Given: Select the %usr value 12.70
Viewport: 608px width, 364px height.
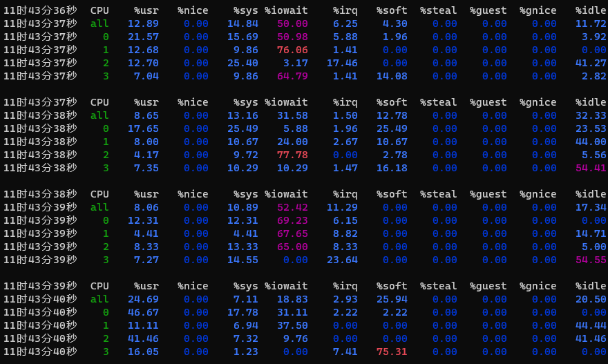Looking at the screenshot, I should click(143, 63).
